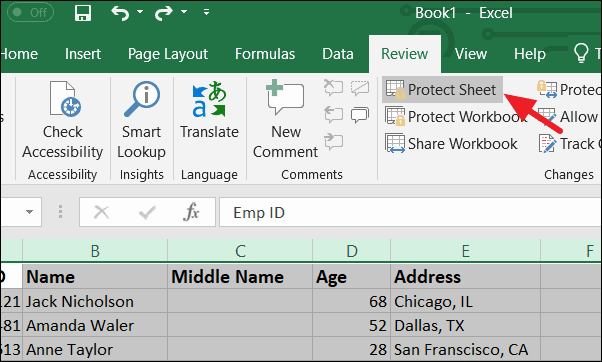
Task: Open the Name Box dropdown arrow
Action: [29, 212]
